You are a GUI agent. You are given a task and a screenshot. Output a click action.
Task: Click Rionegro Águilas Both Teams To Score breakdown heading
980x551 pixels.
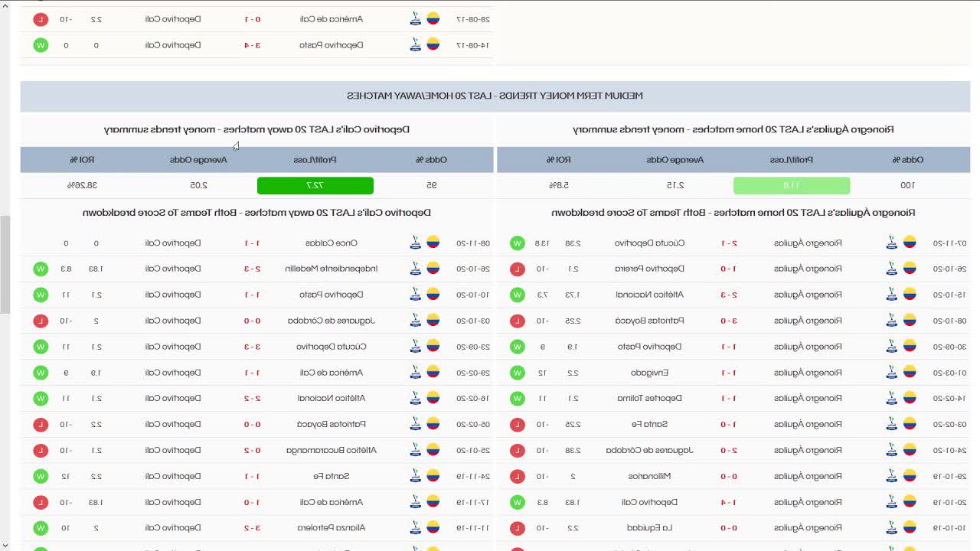coord(733,213)
